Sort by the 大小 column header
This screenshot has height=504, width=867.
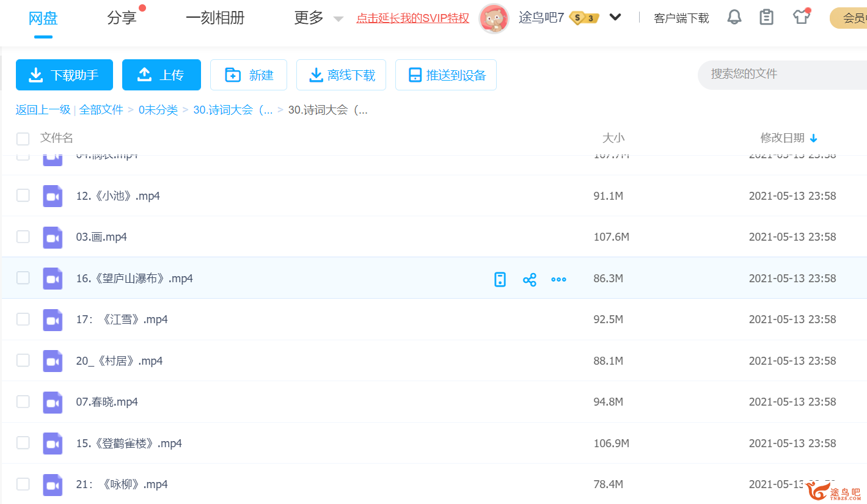point(613,138)
